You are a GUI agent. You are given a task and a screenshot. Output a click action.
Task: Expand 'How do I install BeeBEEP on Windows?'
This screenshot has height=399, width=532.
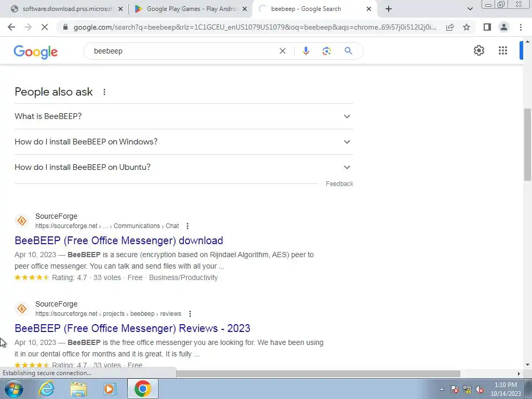pos(183,142)
